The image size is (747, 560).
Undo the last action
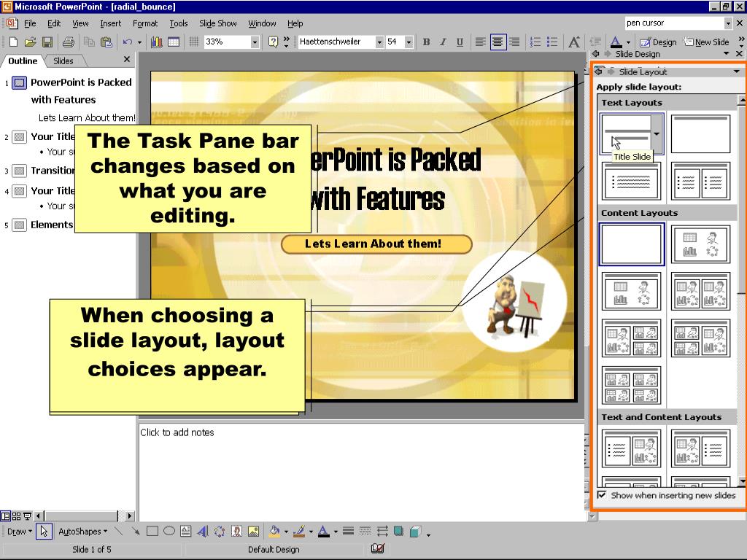tap(127, 42)
